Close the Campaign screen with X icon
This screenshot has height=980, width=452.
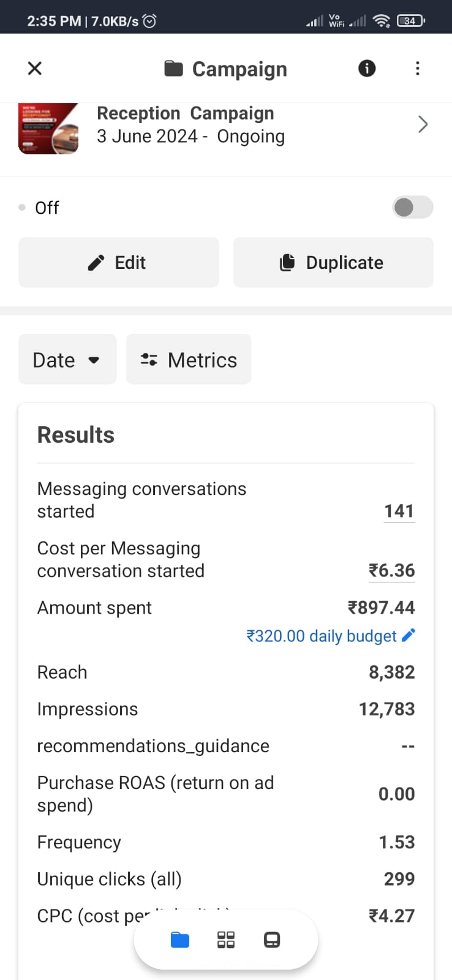(35, 68)
